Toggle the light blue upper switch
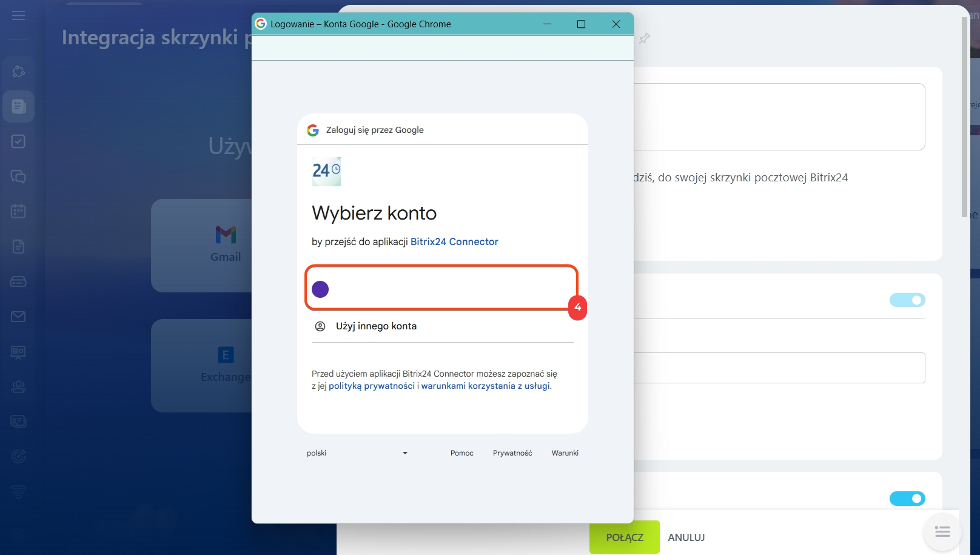Image resolution: width=980 pixels, height=555 pixels. click(907, 300)
